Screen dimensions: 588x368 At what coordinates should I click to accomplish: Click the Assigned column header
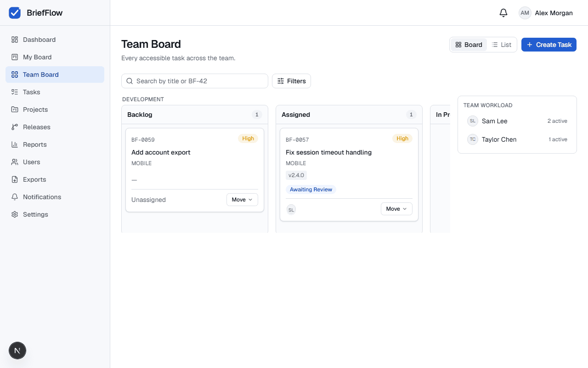(349, 115)
